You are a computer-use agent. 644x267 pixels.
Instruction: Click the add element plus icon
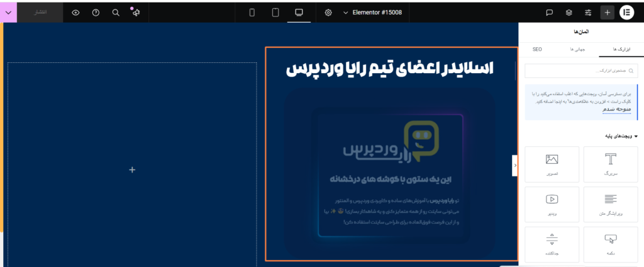(607, 12)
